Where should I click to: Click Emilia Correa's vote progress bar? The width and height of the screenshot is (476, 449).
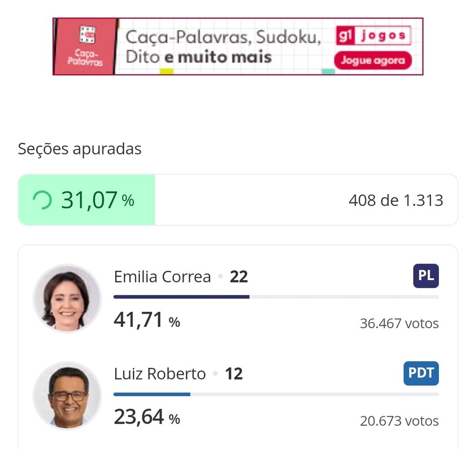pos(276,297)
